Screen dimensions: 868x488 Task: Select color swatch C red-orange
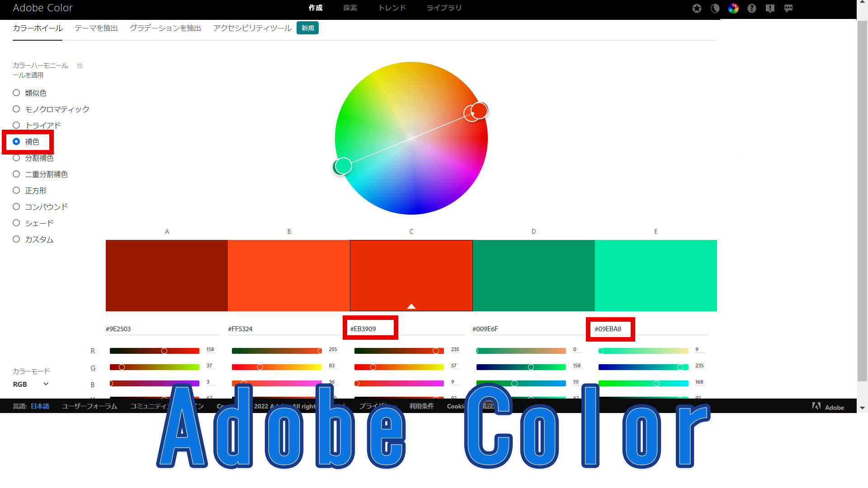click(x=411, y=276)
